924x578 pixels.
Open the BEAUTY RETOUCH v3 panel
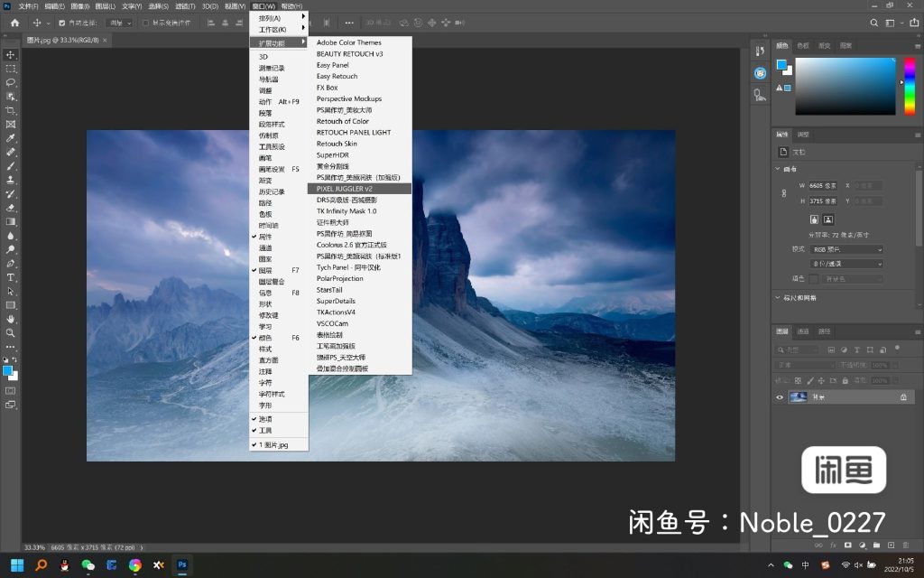(x=359, y=53)
